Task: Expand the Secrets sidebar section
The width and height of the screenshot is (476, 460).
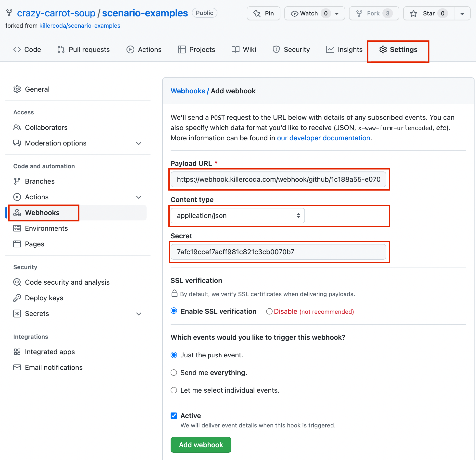Action: pos(139,314)
